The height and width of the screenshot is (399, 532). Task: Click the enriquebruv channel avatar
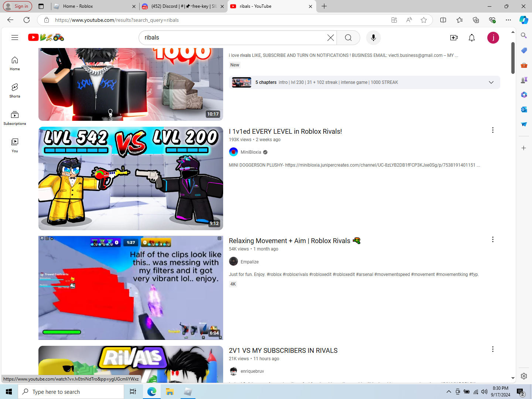[x=233, y=371]
